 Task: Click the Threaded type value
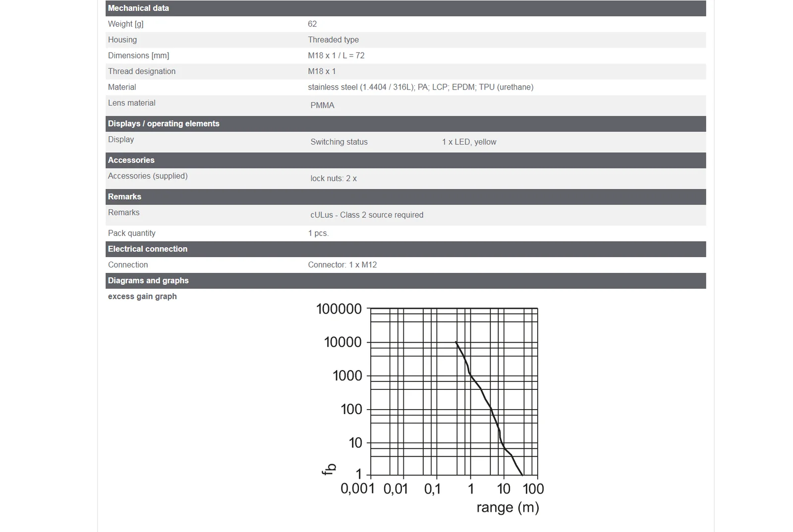click(x=333, y=40)
